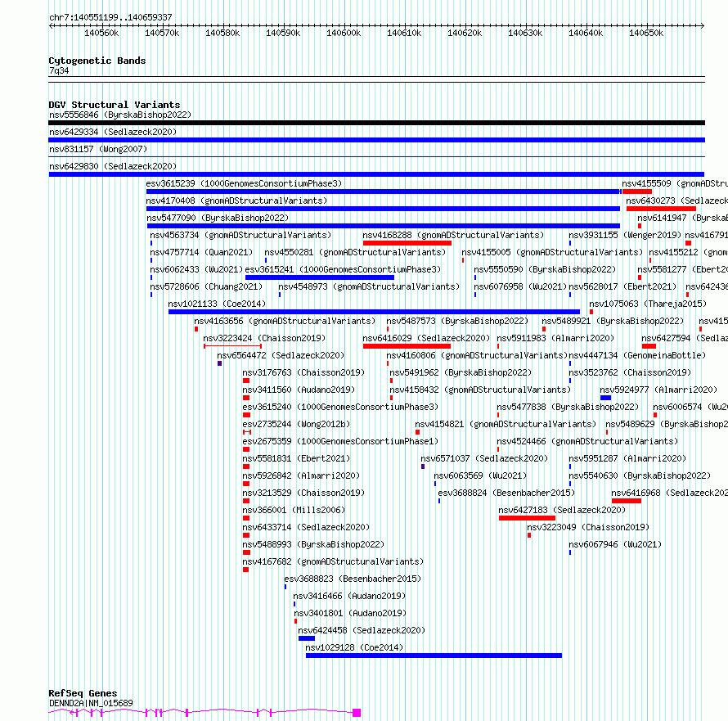Open nsv4170408 (gnomADStructuralVariants) label

236,201
